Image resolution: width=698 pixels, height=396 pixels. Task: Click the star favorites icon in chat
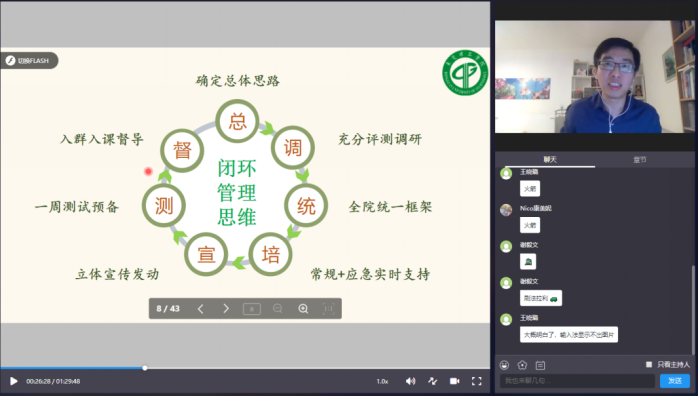pyautogui.click(x=522, y=365)
